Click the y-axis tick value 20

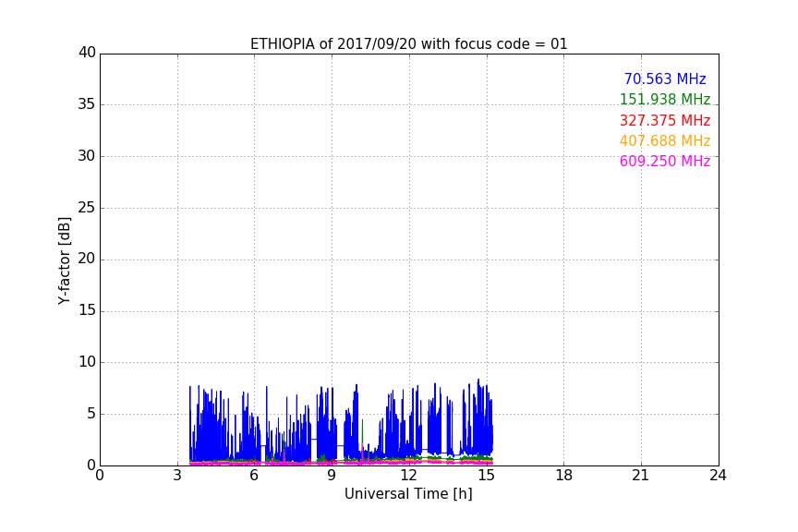[87, 259]
